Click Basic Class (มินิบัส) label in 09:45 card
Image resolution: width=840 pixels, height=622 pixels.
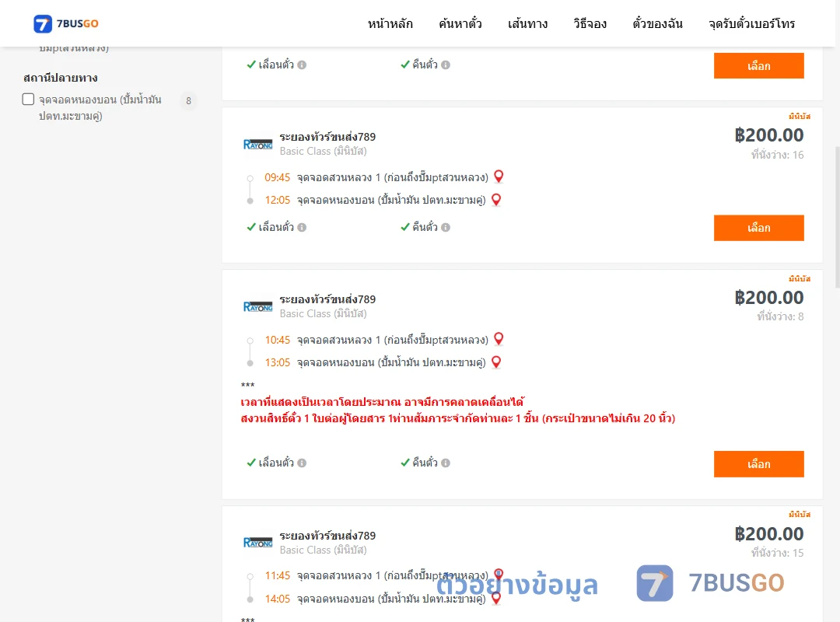tap(323, 152)
